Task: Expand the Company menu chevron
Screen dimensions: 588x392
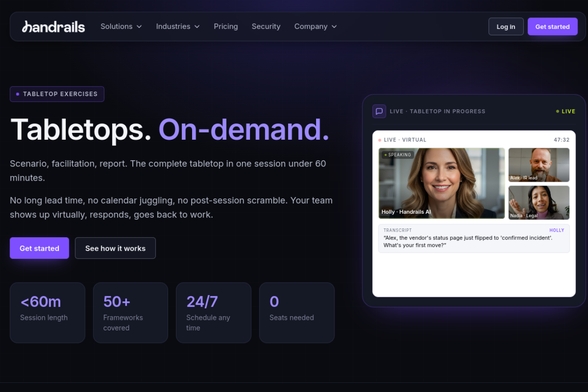Action: pyautogui.click(x=334, y=27)
